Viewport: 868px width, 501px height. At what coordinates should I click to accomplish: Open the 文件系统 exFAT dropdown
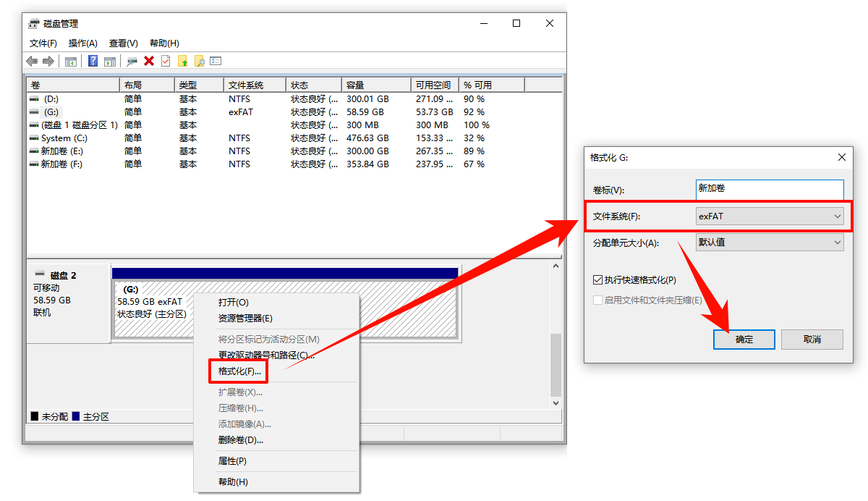tap(770, 216)
